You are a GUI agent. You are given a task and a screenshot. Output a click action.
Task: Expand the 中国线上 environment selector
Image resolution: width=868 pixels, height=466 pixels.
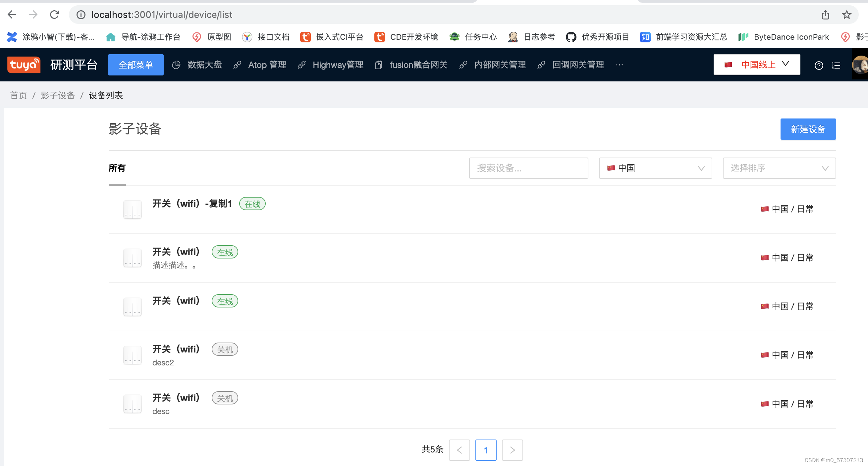pyautogui.click(x=756, y=64)
